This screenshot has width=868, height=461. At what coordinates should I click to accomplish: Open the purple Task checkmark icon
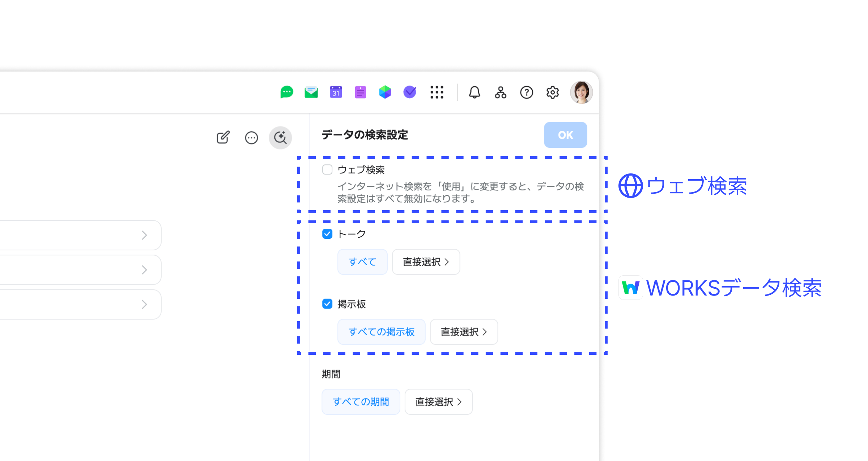coord(410,92)
